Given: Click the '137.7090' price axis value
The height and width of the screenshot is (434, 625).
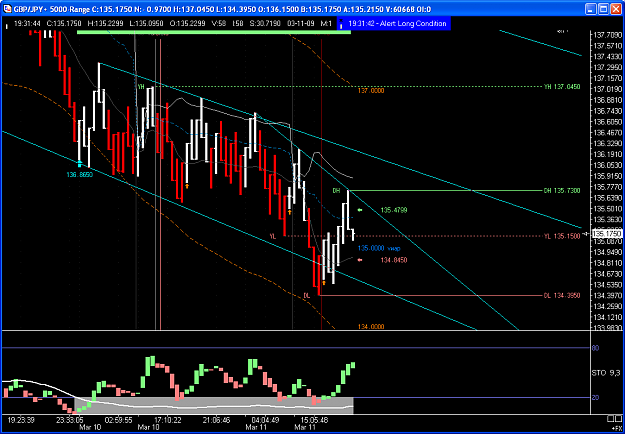Looking at the screenshot, I should [608, 35].
